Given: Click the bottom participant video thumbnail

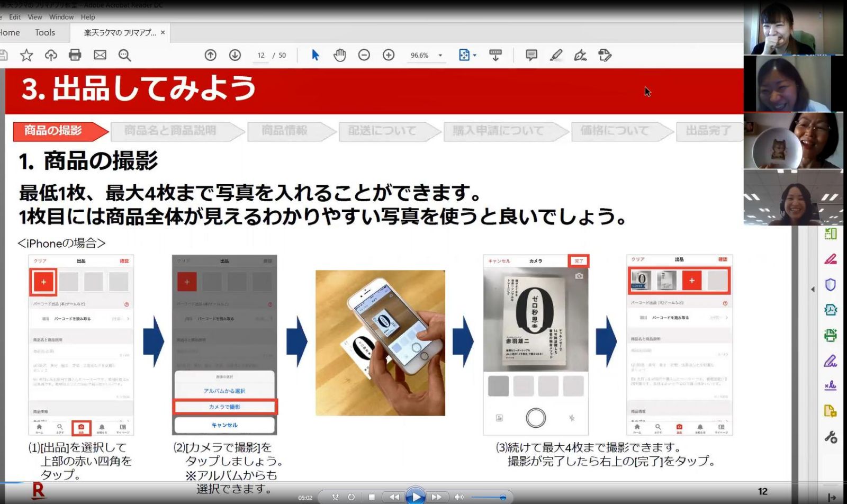Looking at the screenshot, I should click(x=794, y=197).
